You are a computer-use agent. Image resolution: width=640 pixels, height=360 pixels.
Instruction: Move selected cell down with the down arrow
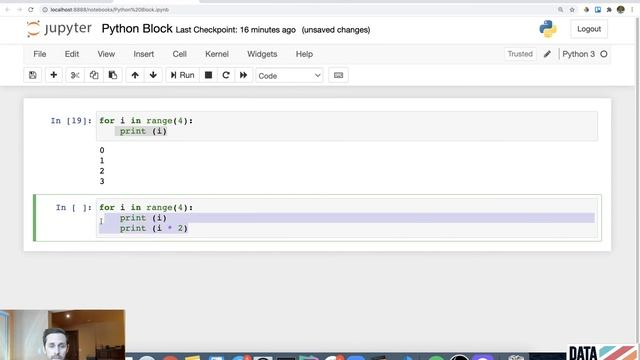tap(153, 75)
